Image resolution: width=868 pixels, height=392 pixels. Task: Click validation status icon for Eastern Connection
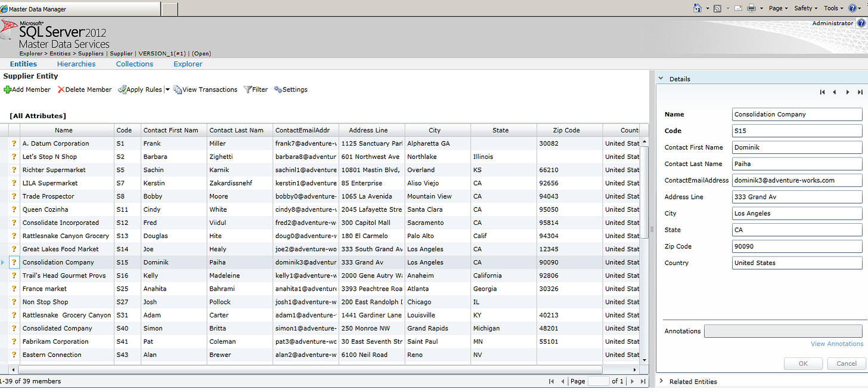(14, 355)
